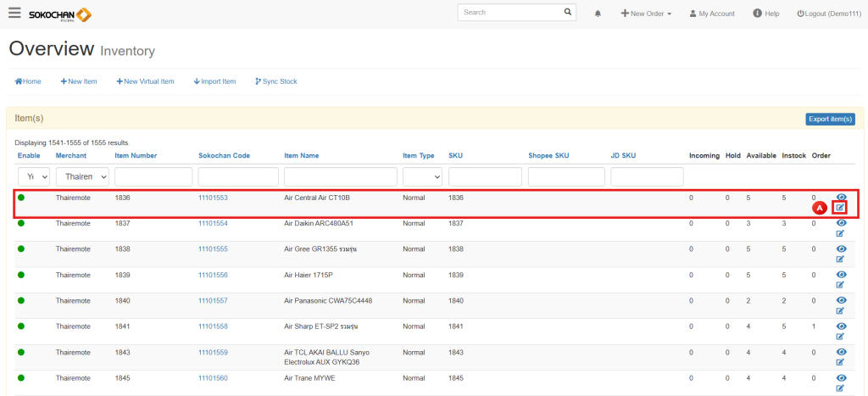Click the Item Name filter field
This screenshot has width=868, height=396.
tap(340, 176)
